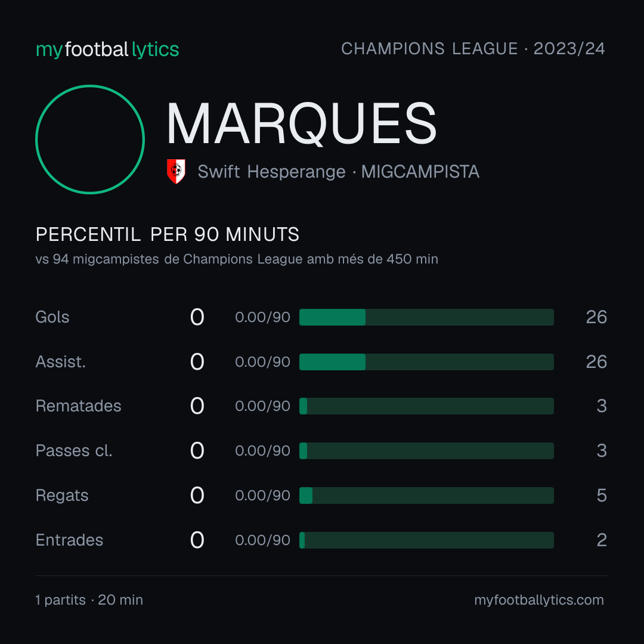Screen dimensions: 644x644
Task: Click the Swift Hesperange club crest icon
Action: pyautogui.click(x=176, y=171)
